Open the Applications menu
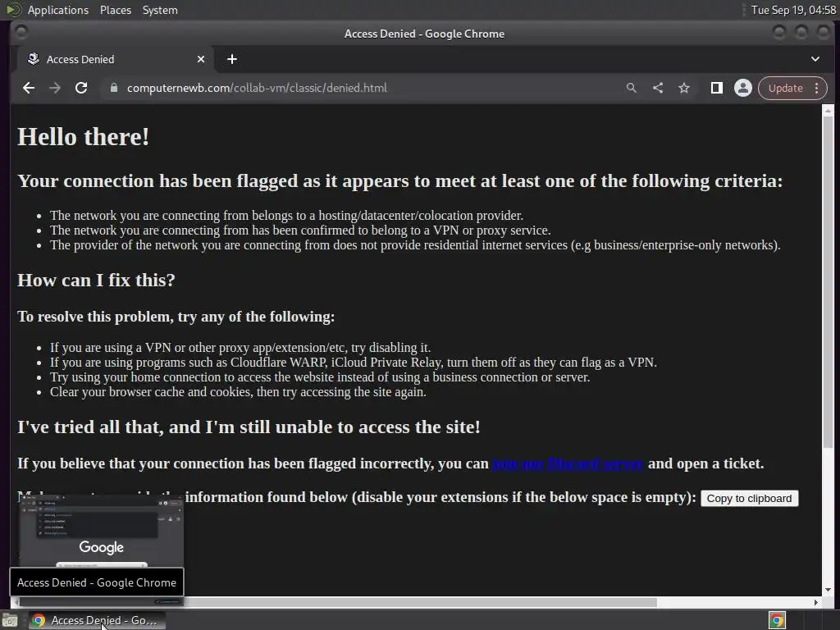 tap(58, 10)
